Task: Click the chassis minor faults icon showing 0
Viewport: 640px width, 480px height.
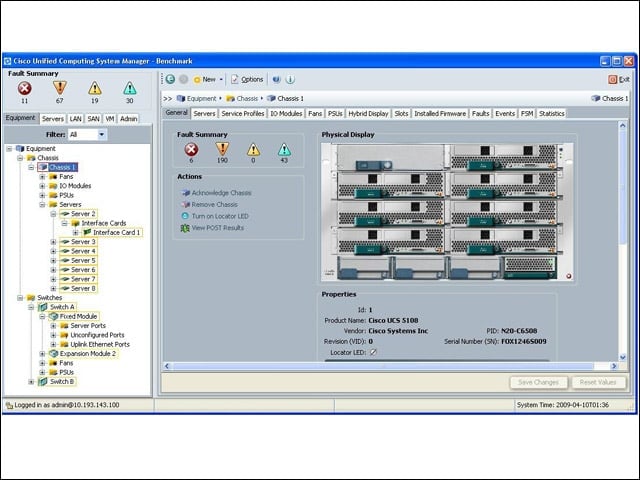Action: (253, 149)
